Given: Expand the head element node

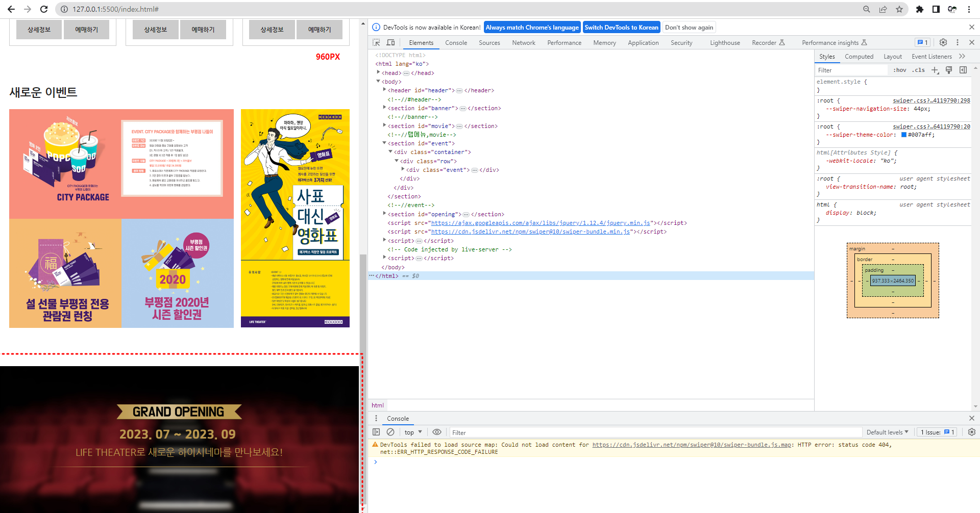Looking at the screenshot, I should 378,72.
